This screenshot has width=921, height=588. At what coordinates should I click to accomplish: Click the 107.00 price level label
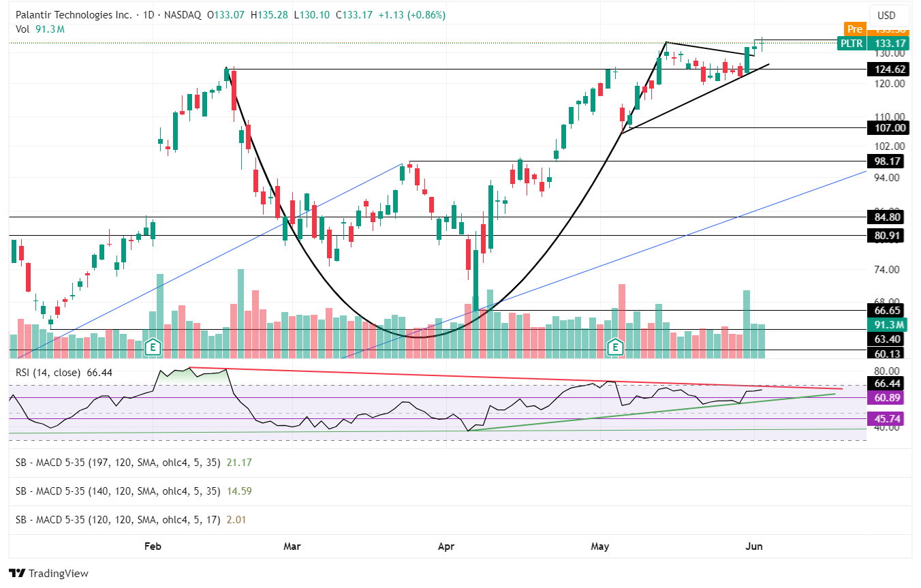click(888, 127)
